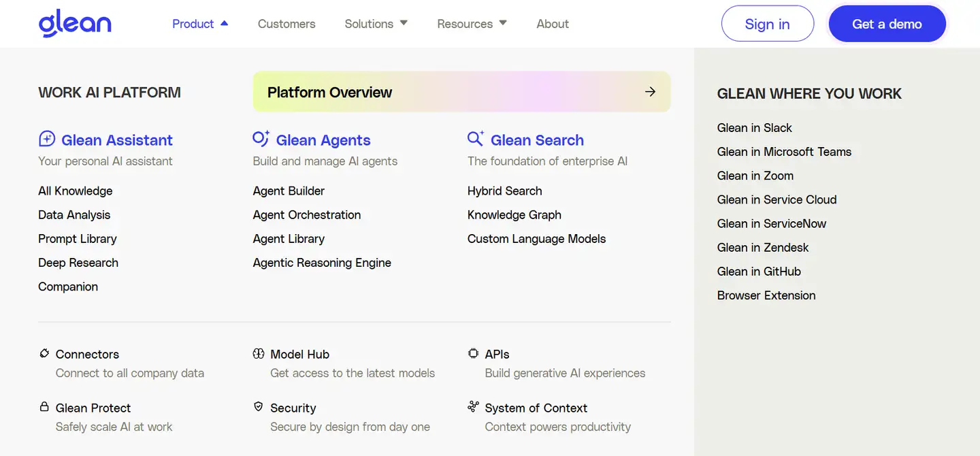This screenshot has height=456, width=980.
Task: Click the Platform Overview arrow icon
Action: (x=651, y=91)
